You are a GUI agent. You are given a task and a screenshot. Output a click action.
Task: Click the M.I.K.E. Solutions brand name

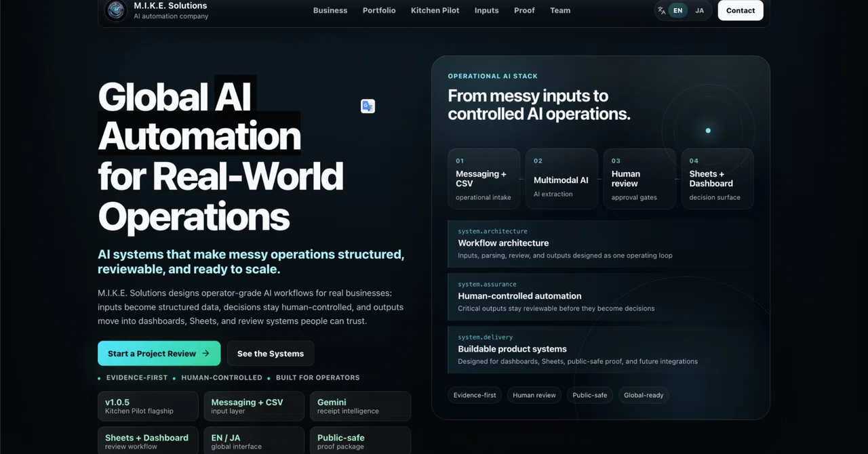(170, 5)
